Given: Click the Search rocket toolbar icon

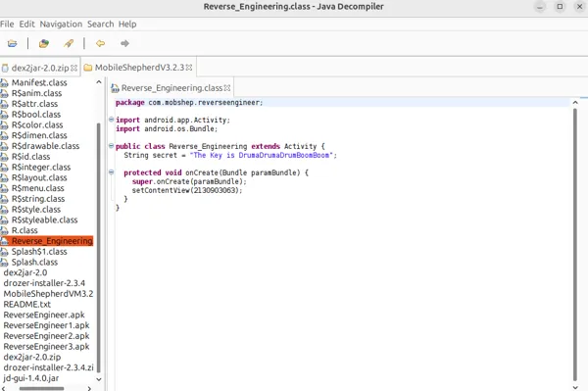Looking at the screenshot, I should (69, 43).
